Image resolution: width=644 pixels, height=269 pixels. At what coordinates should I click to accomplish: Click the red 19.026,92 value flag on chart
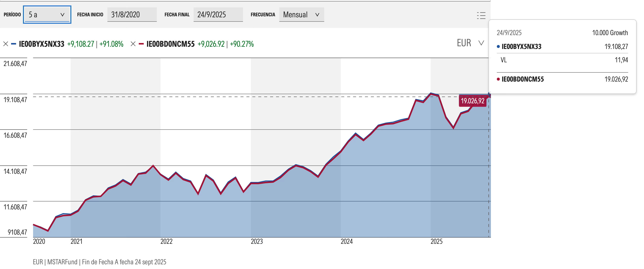click(x=472, y=101)
